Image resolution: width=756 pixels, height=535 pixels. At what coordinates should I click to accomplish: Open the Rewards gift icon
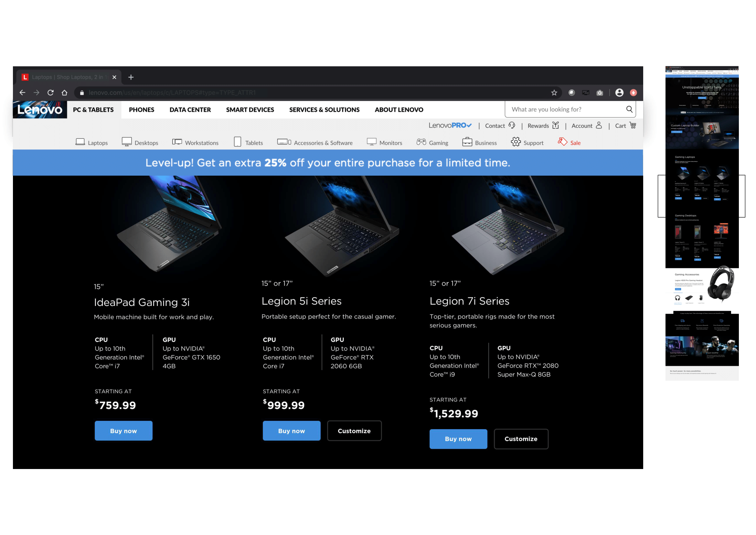coord(556,125)
